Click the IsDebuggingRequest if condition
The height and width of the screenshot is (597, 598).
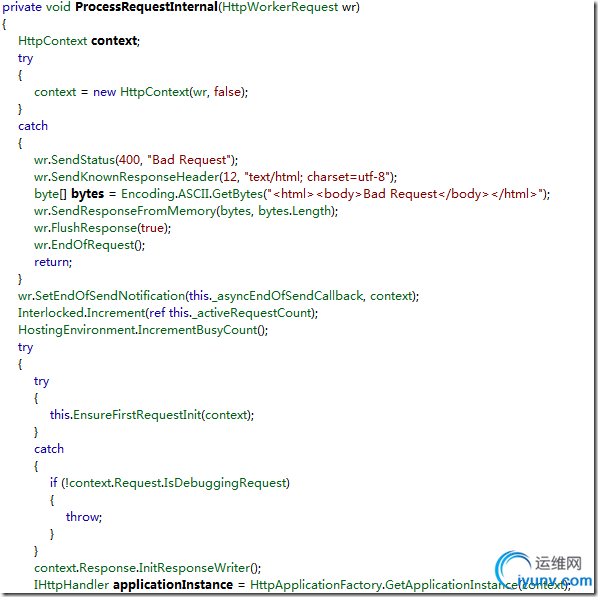click(170, 483)
